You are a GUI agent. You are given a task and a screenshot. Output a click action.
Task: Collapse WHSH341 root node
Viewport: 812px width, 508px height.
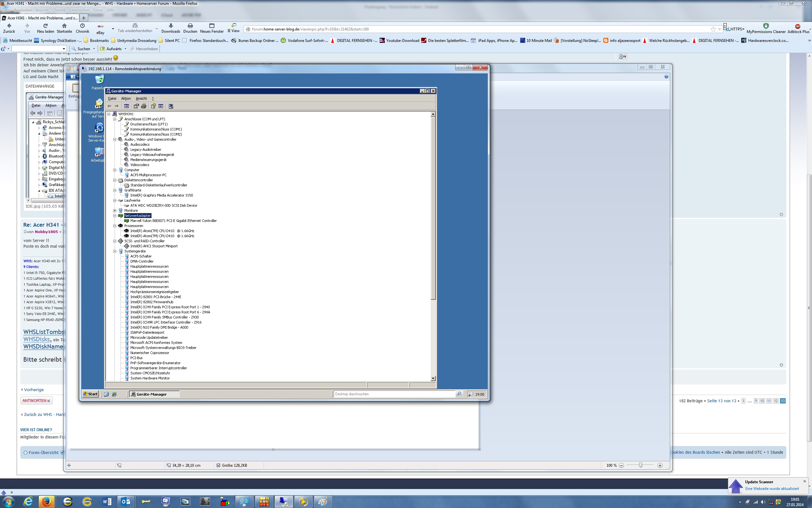pyautogui.click(x=109, y=114)
